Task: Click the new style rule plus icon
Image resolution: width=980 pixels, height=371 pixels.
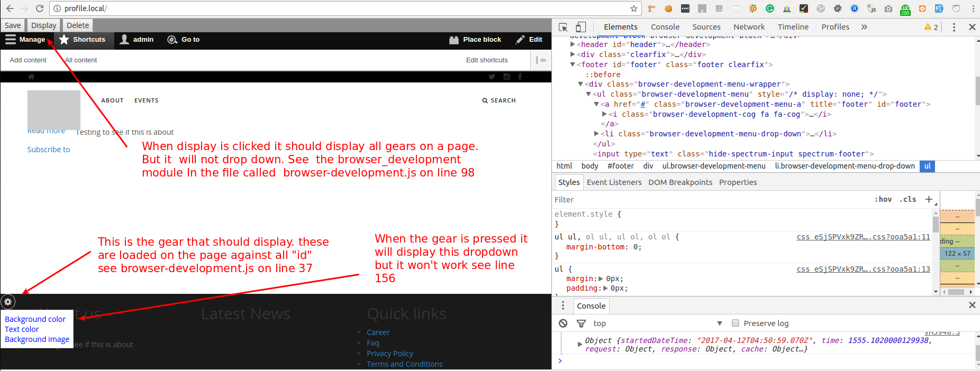Action: [x=929, y=199]
